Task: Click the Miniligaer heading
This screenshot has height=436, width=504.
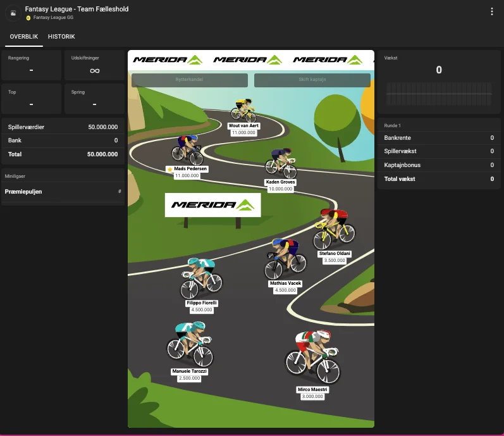Action: [x=15, y=176]
